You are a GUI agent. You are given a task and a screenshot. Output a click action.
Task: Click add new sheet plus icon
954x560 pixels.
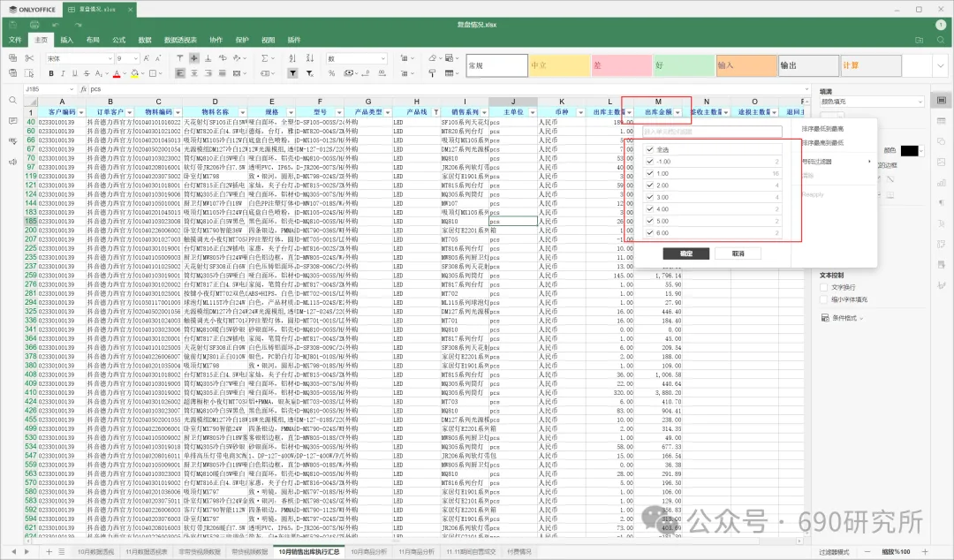[49, 551]
